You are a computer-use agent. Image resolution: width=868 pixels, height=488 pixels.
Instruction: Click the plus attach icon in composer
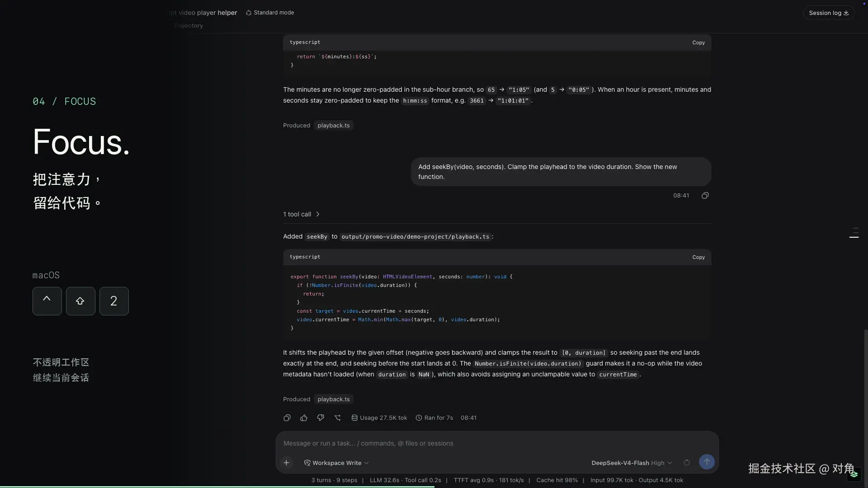point(286,463)
